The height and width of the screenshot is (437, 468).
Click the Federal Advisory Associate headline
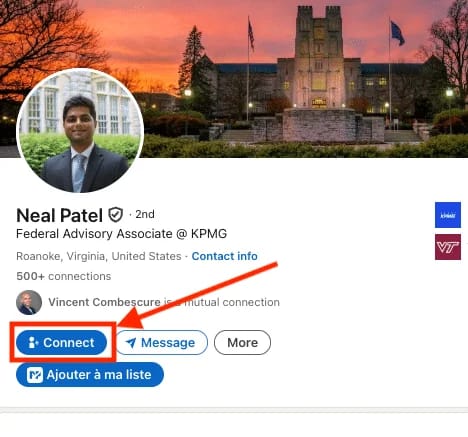[x=121, y=234]
